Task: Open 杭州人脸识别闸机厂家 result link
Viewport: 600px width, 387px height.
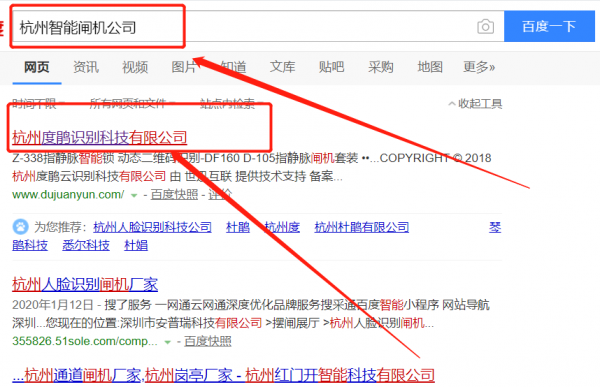Action: click(x=85, y=284)
